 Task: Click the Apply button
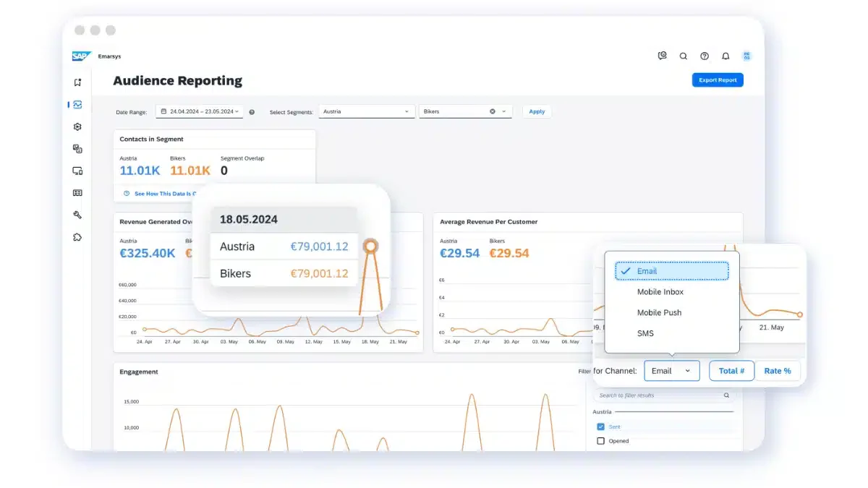[x=537, y=111]
